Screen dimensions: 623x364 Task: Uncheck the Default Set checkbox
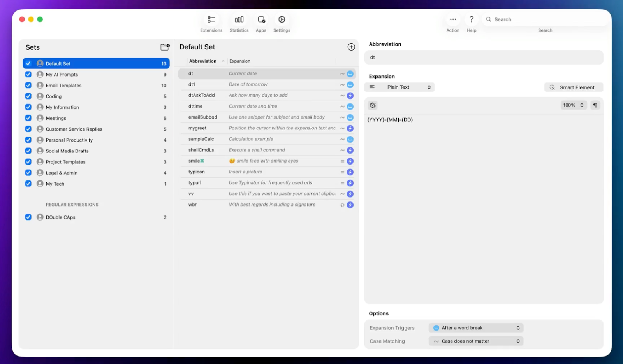(28, 63)
